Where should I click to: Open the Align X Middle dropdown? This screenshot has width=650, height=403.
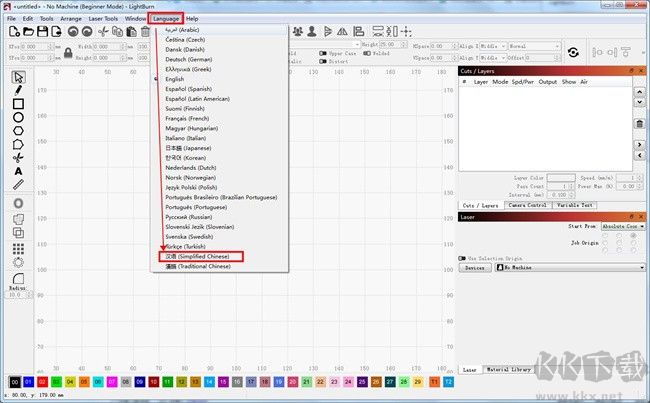pos(493,46)
